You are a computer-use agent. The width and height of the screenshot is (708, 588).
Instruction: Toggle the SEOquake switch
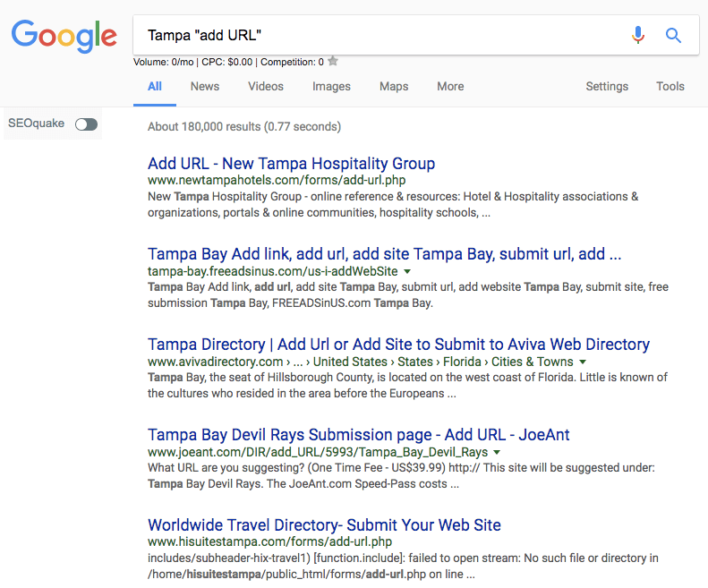(x=86, y=124)
